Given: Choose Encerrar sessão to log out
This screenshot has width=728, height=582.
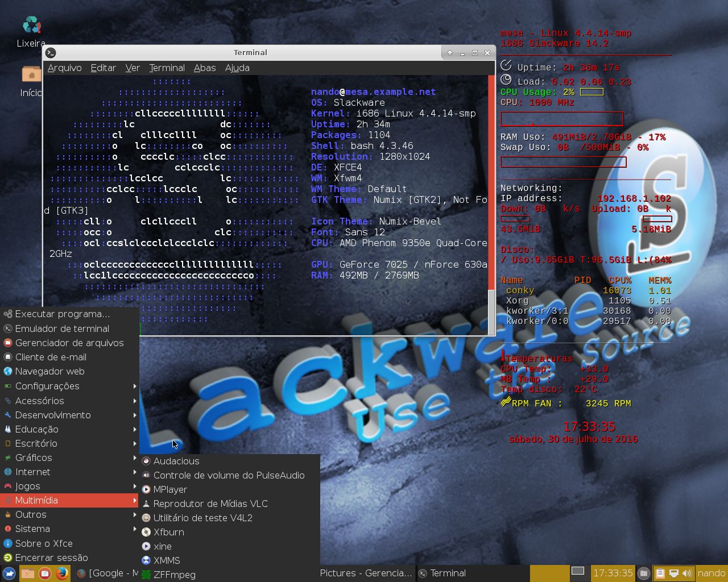Looking at the screenshot, I should pos(69,558).
